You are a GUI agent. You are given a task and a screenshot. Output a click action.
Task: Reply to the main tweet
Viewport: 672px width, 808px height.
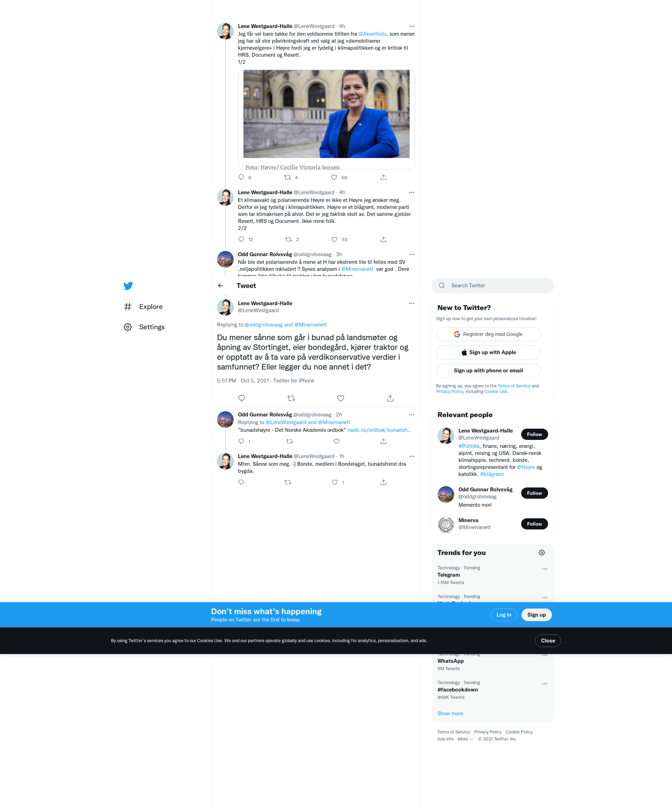pyautogui.click(x=242, y=398)
